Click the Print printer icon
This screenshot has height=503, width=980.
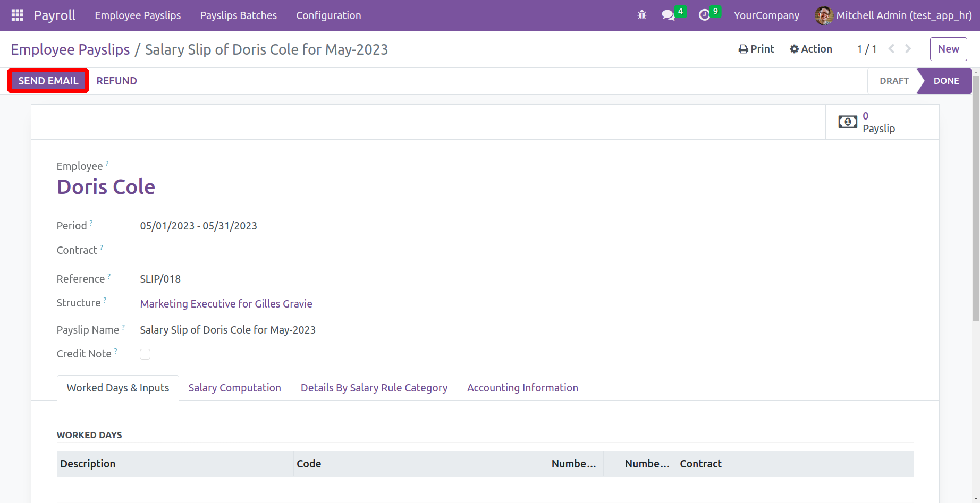pyautogui.click(x=743, y=49)
